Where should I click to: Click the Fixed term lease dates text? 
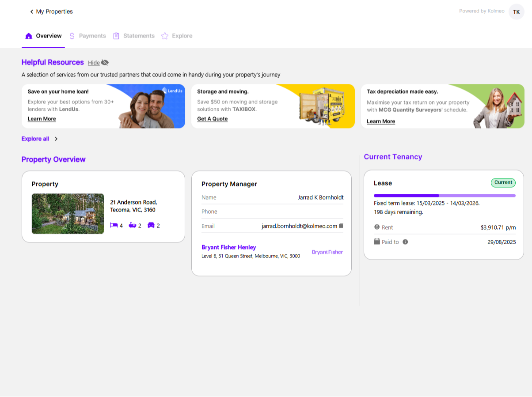(x=427, y=204)
